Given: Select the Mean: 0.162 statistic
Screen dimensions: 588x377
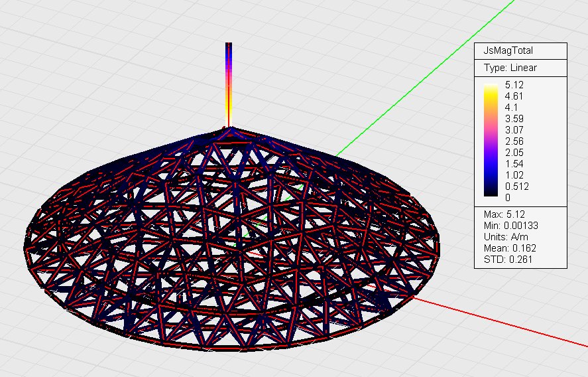Looking at the screenshot, I should coord(510,248).
